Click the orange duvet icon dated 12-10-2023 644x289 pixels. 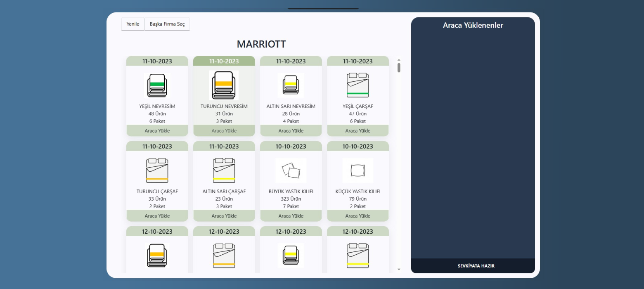(157, 256)
